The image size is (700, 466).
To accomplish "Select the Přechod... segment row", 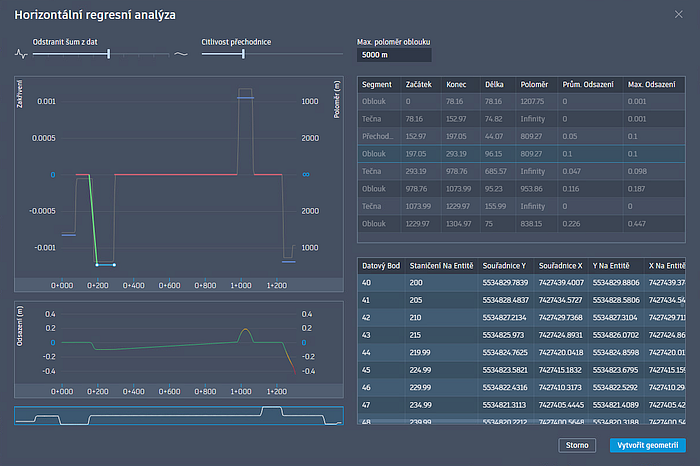I will click(x=377, y=136).
